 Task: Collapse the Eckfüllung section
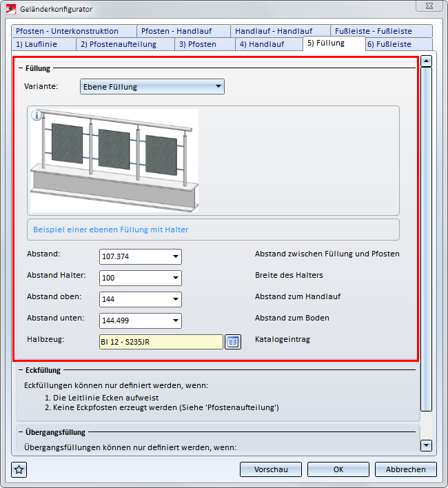pos(21,370)
